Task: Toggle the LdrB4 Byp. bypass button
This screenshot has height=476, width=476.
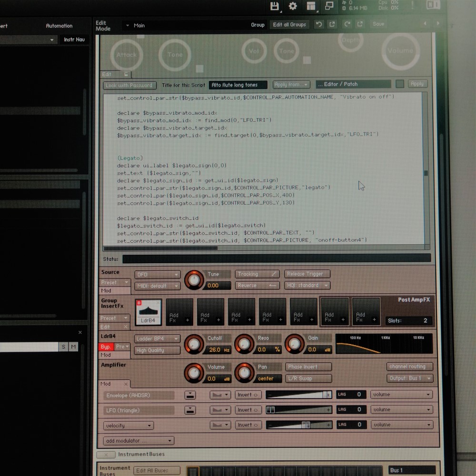Action: tap(106, 347)
